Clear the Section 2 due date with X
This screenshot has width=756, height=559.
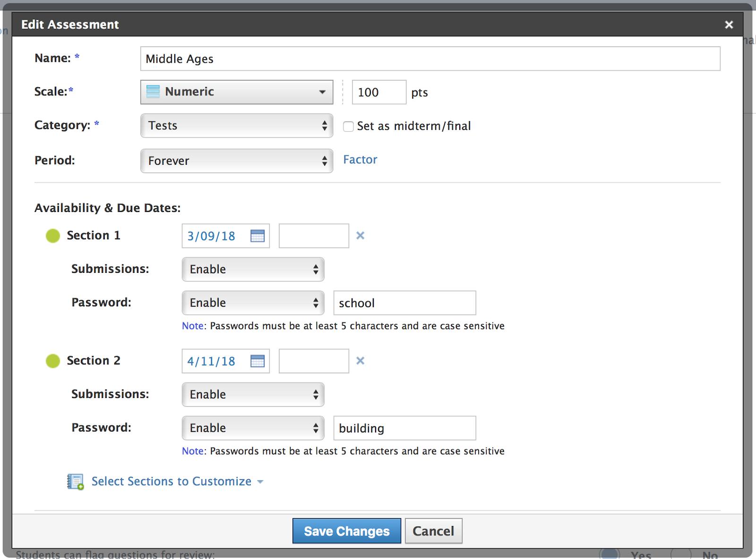coord(360,361)
